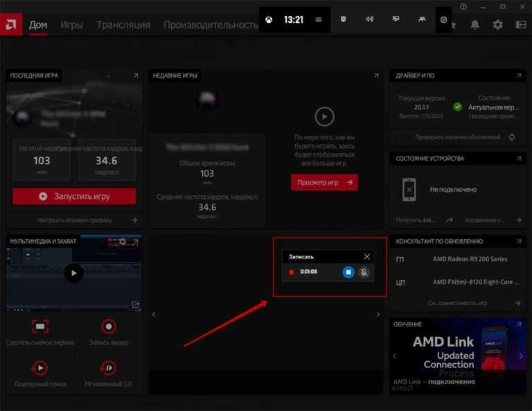Click the recent games play circle icon

[x=324, y=116]
